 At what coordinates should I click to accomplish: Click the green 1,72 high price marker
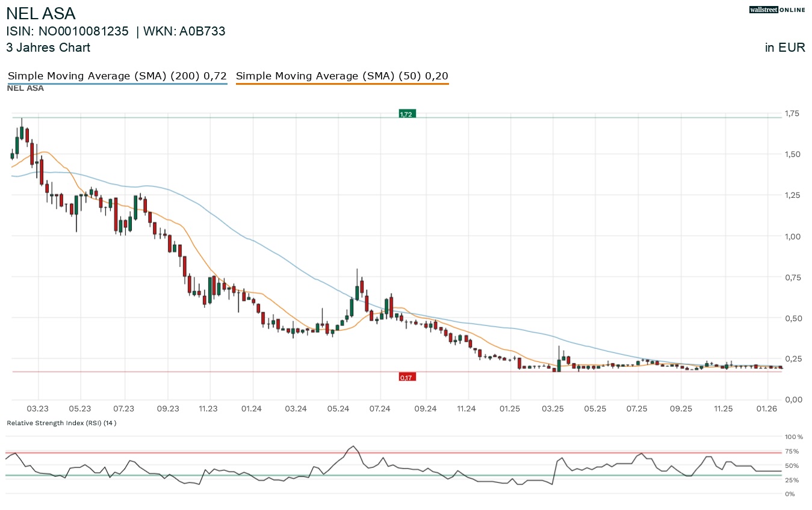406,114
